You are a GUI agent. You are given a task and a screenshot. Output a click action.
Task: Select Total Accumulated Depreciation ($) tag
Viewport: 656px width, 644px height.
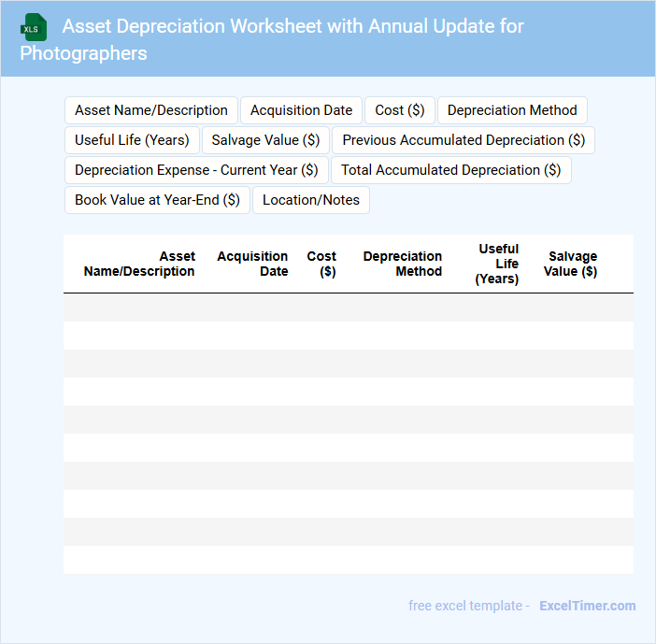451,170
